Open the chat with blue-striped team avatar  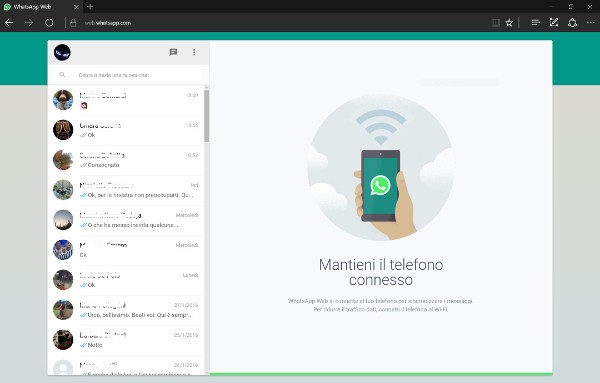click(x=126, y=250)
